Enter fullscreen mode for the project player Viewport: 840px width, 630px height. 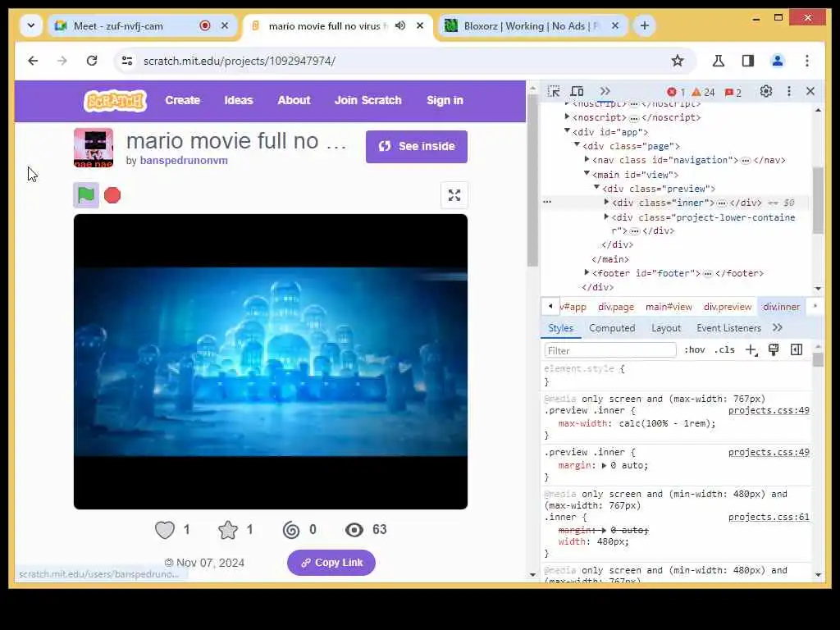(454, 195)
